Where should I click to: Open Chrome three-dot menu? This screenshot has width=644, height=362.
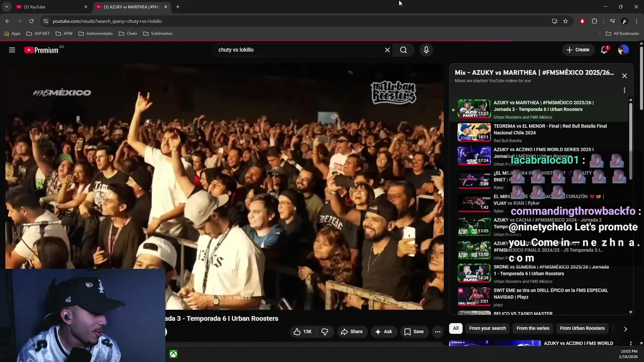[637, 21]
